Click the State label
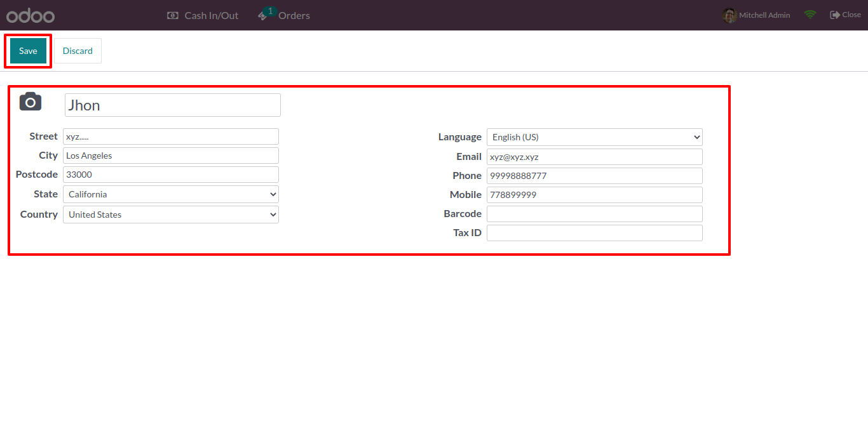Screen dimensions: 868x424 46,194
